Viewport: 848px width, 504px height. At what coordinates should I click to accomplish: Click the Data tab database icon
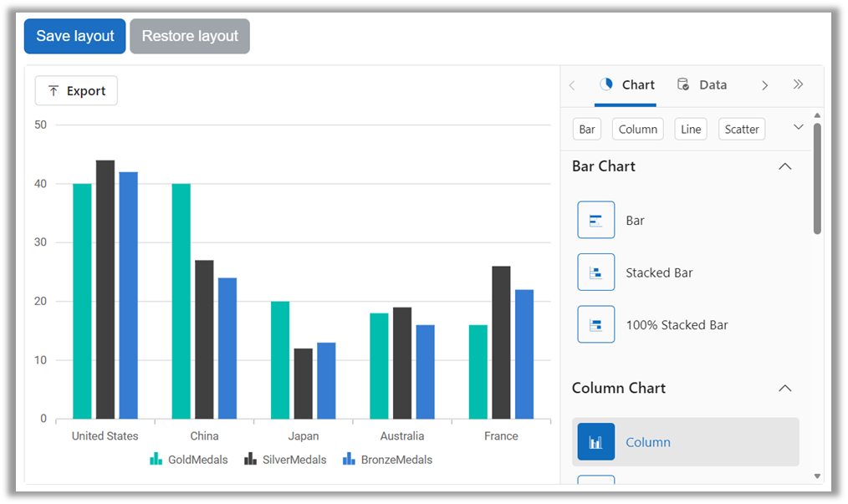[683, 84]
